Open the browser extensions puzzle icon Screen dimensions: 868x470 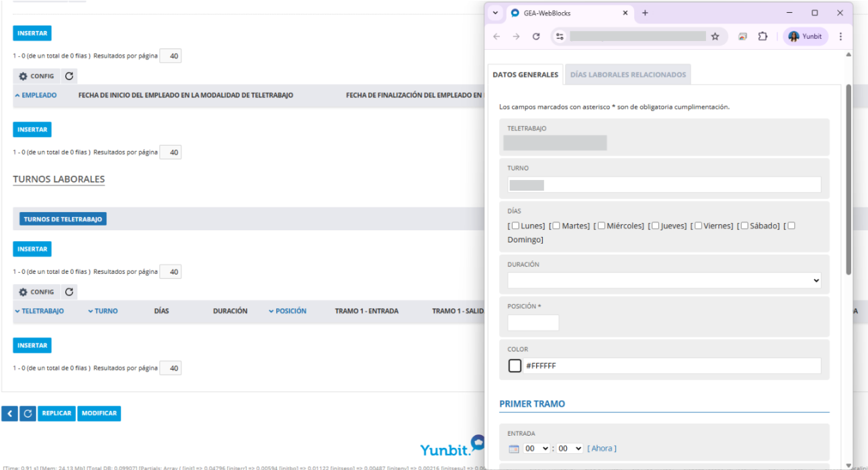pos(763,37)
